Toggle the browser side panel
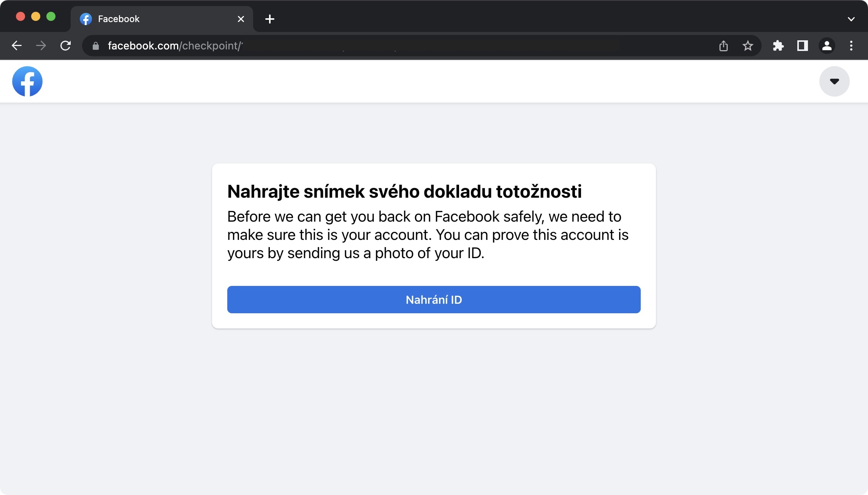Viewport: 868px width, 495px height. click(x=802, y=46)
